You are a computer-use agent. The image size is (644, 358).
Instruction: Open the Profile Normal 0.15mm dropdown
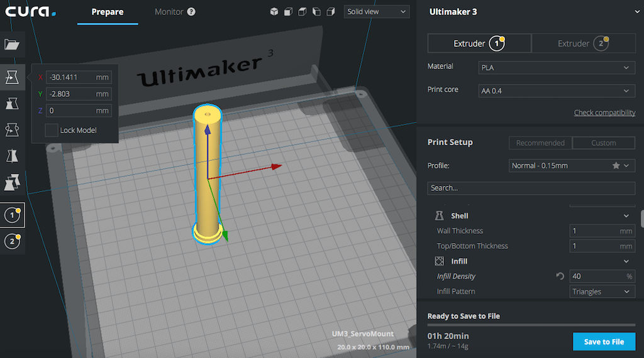point(572,166)
